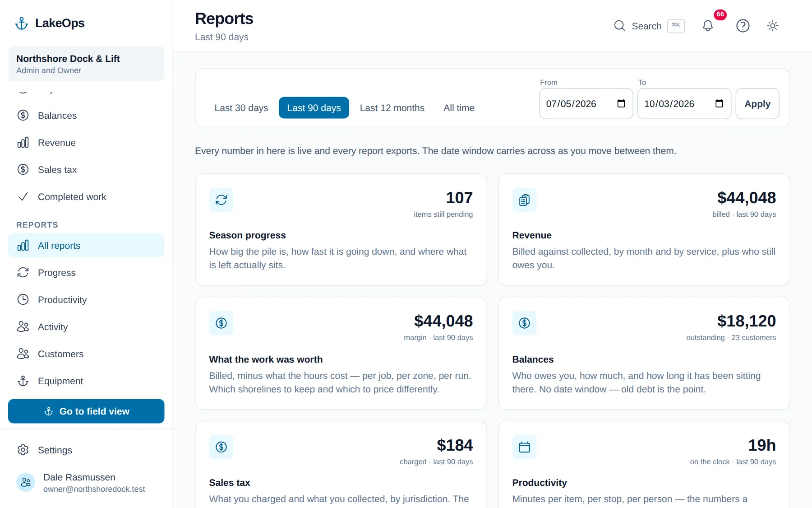Click the search magnifier icon

click(x=620, y=26)
